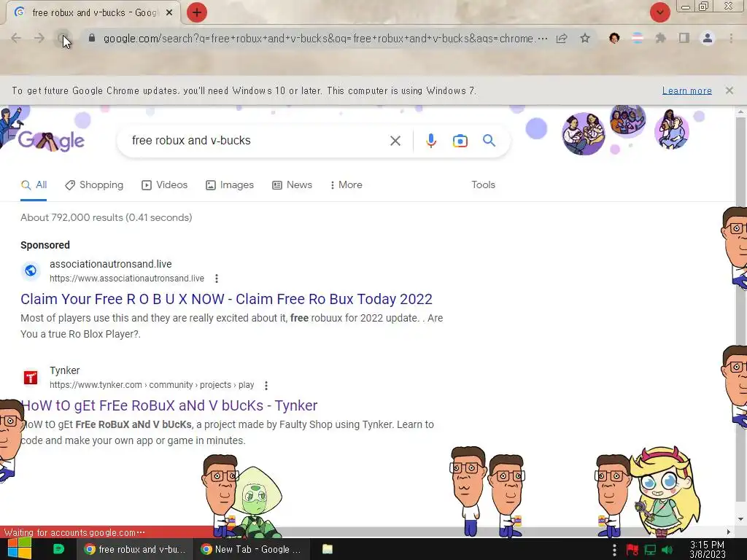Screen dimensions: 747x560
Task: Click the site padlock icon in address bar
Action: (92, 38)
